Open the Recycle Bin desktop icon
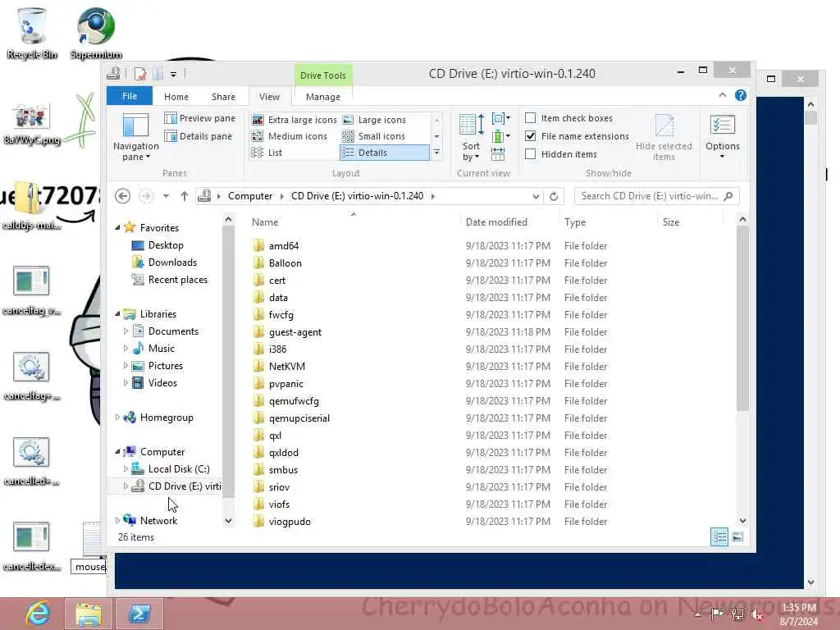This screenshot has width=840, height=630. pyautogui.click(x=32, y=33)
